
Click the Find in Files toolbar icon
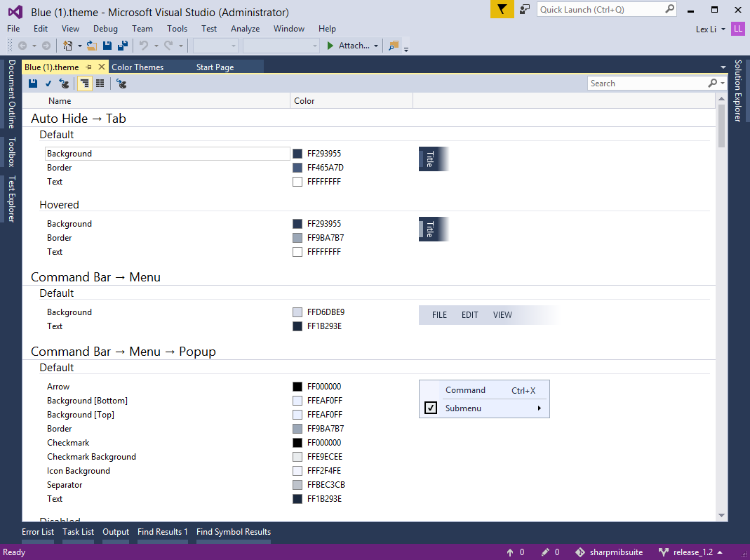(x=392, y=45)
